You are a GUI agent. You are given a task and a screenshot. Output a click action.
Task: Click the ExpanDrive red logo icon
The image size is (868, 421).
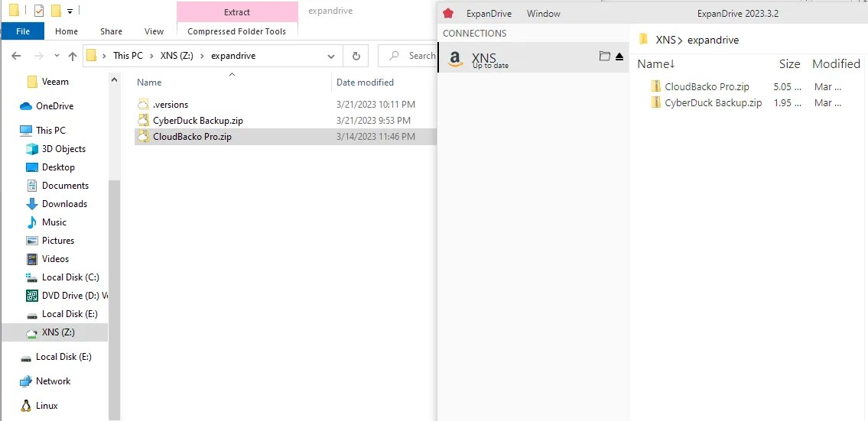[x=448, y=13]
